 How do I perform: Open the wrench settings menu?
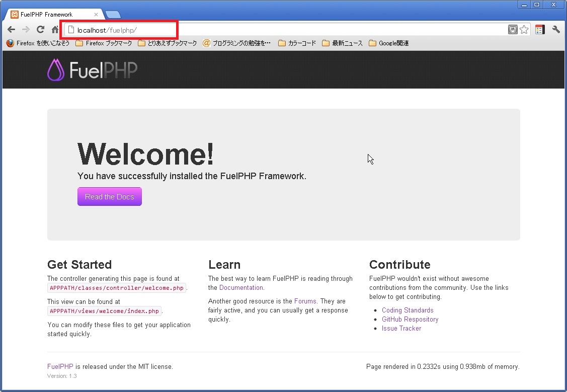(556, 30)
